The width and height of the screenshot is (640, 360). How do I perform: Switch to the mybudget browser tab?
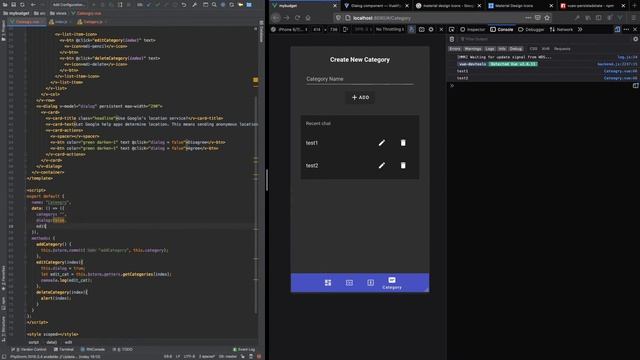click(304, 6)
